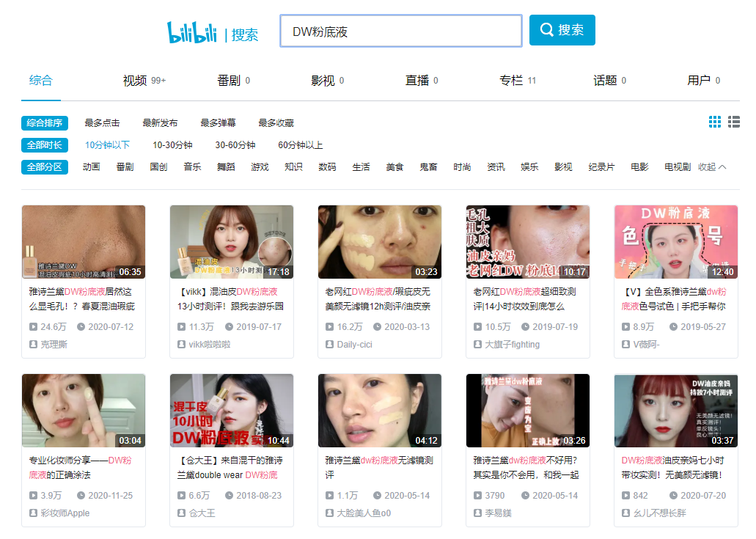Select 综合排序 sort option
This screenshot has height=539, width=756.
pos(44,123)
